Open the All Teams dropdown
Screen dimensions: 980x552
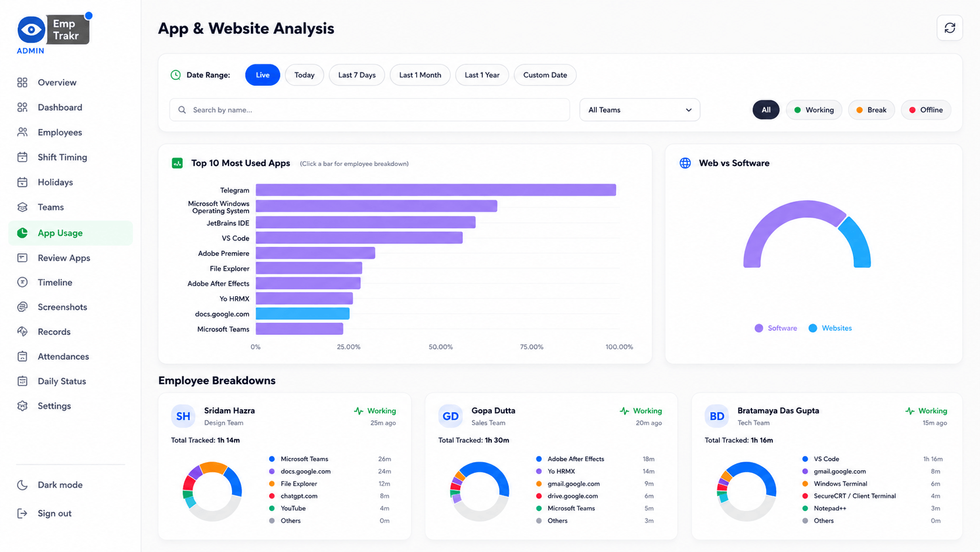639,110
